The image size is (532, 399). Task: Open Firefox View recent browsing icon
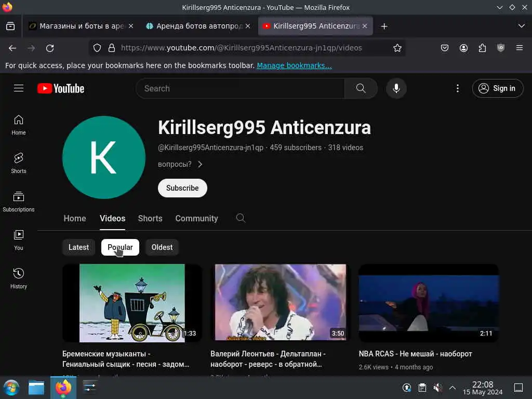point(10,26)
